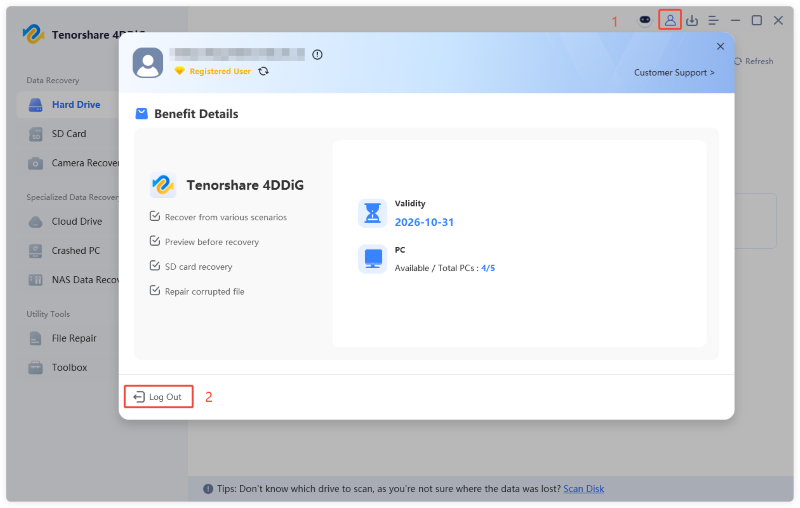Open Customer Support link
This screenshot has height=508, width=800.
tap(674, 72)
